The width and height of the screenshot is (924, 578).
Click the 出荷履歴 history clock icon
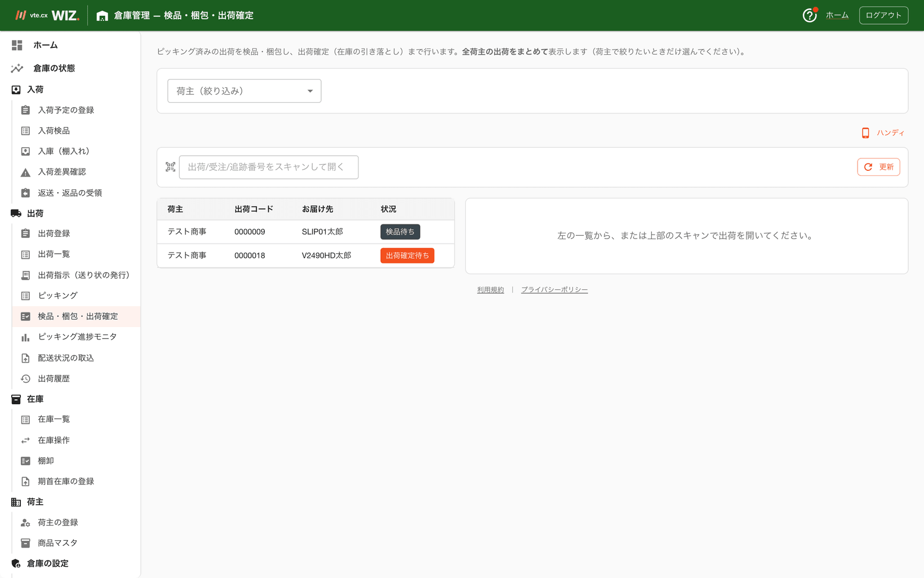25,379
